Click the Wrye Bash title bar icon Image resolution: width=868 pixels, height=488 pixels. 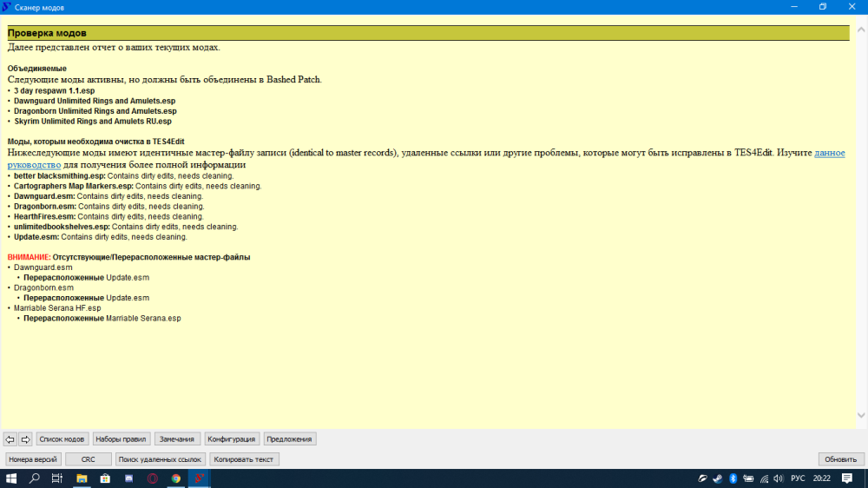point(7,7)
